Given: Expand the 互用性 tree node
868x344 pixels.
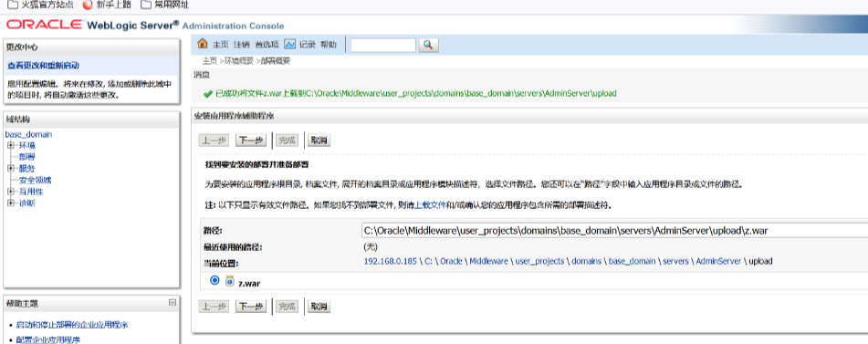Looking at the screenshot, I should coord(11,192).
